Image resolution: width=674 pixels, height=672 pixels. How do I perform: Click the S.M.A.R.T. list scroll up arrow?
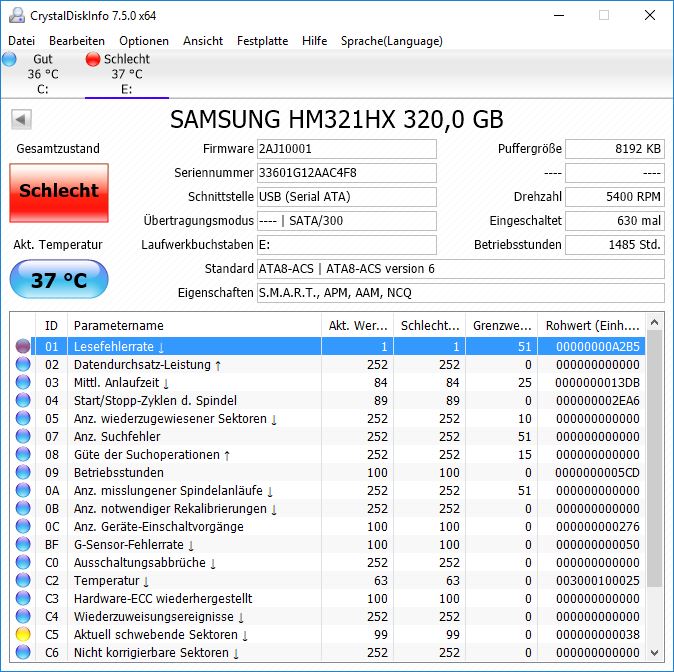click(655, 322)
